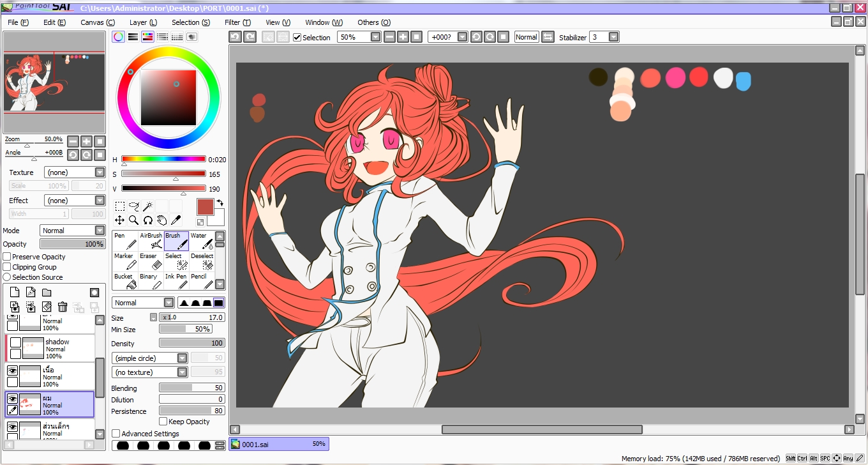Select the shadow layer
This screenshot has height=465, width=868.
coord(50,348)
